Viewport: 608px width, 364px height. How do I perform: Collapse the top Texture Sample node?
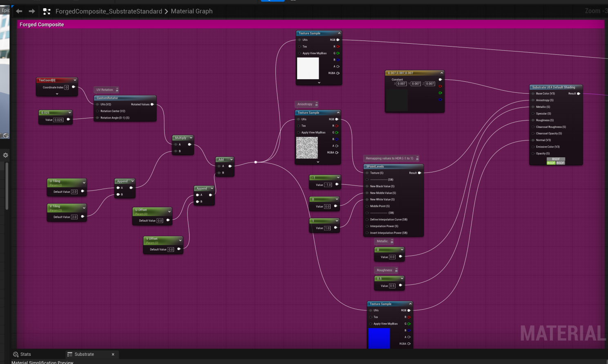point(339,33)
